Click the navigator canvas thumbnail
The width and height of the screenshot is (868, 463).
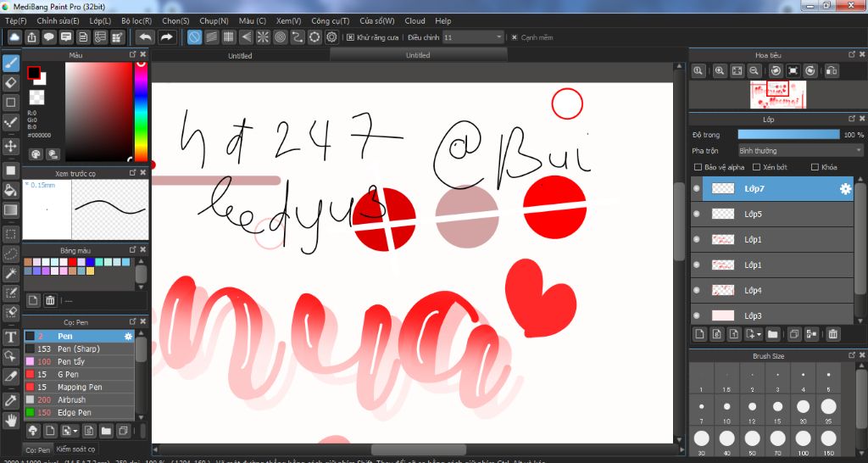(x=778, y=95)
